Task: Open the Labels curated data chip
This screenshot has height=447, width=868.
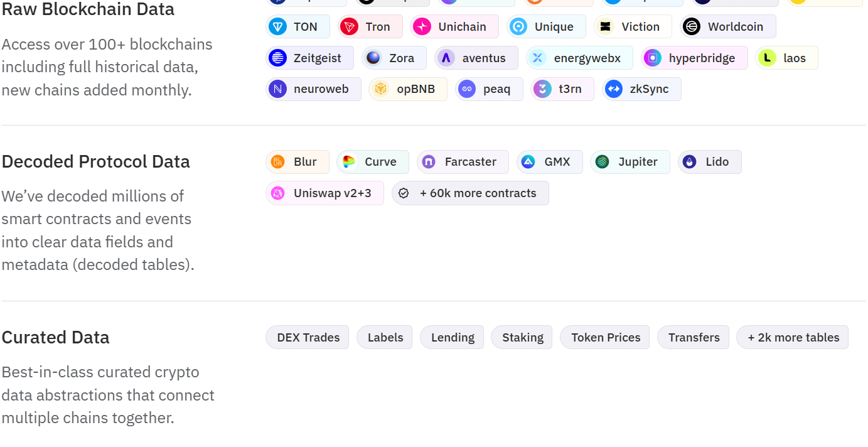Action: coord(385,337)
